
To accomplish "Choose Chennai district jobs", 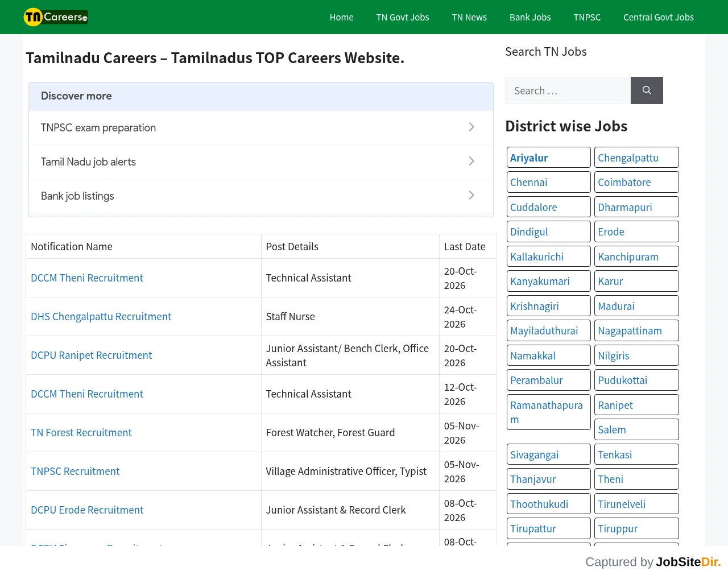I will [549, 182].
